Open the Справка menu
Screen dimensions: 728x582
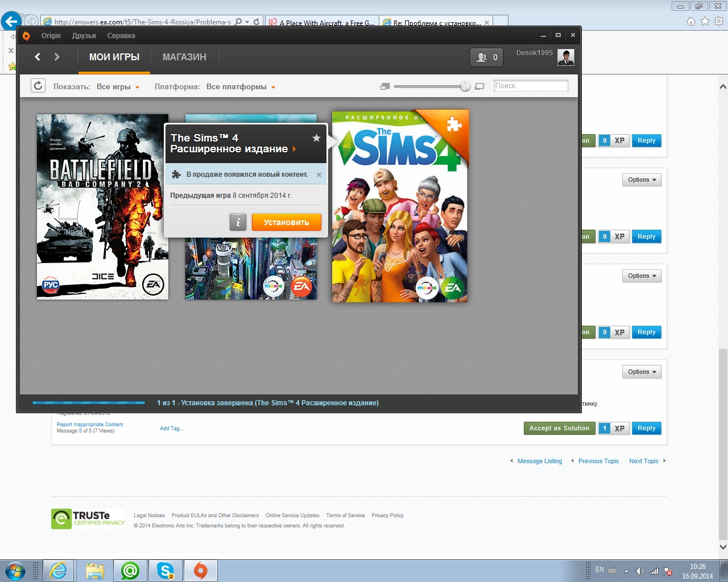point(121,36)
